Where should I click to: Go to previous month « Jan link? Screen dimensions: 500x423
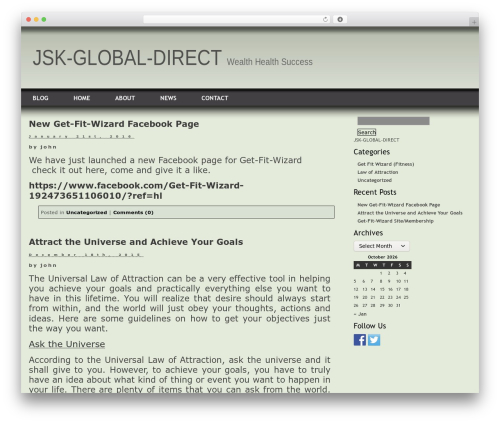tap(360, 314)
